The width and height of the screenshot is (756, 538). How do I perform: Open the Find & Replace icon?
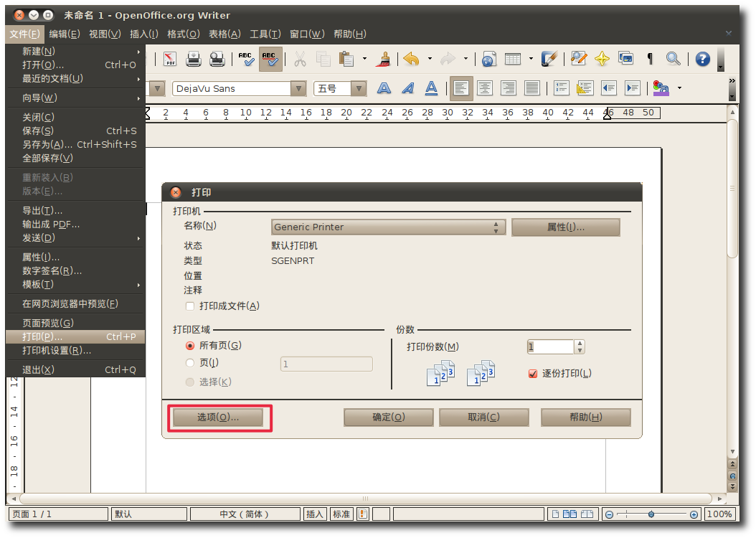click(579, 60)
